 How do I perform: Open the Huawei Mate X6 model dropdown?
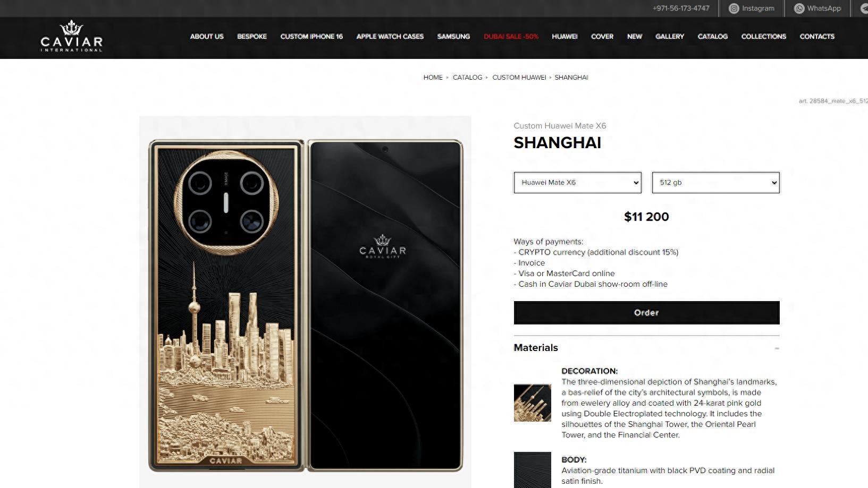(578, 183)
